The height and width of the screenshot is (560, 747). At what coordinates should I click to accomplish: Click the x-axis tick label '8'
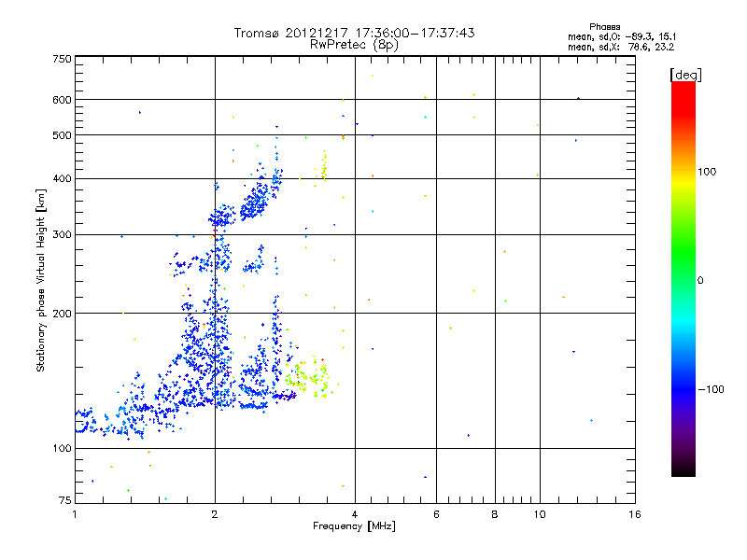(x=495, y=514)
